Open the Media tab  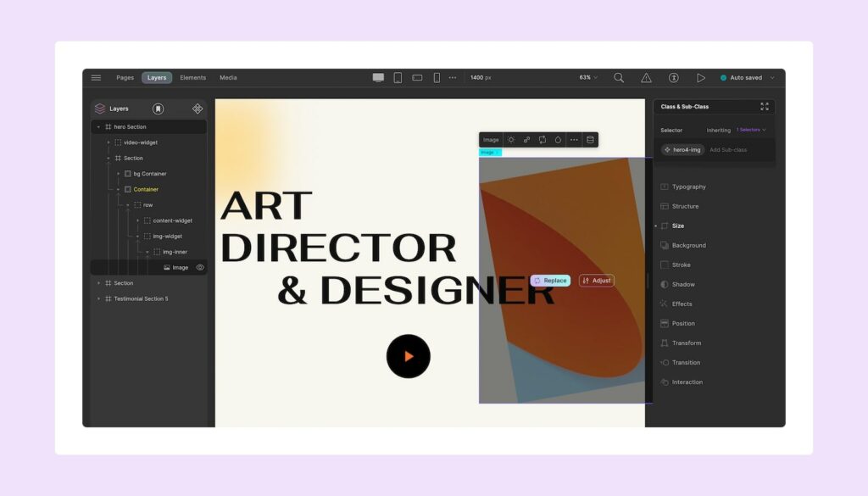228,77
